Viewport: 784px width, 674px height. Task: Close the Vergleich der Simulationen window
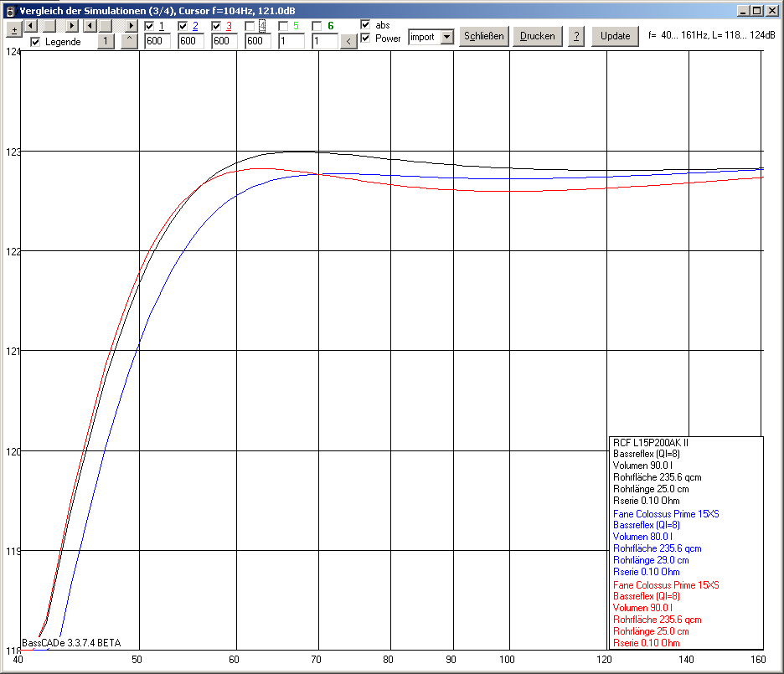click(771, 11)
